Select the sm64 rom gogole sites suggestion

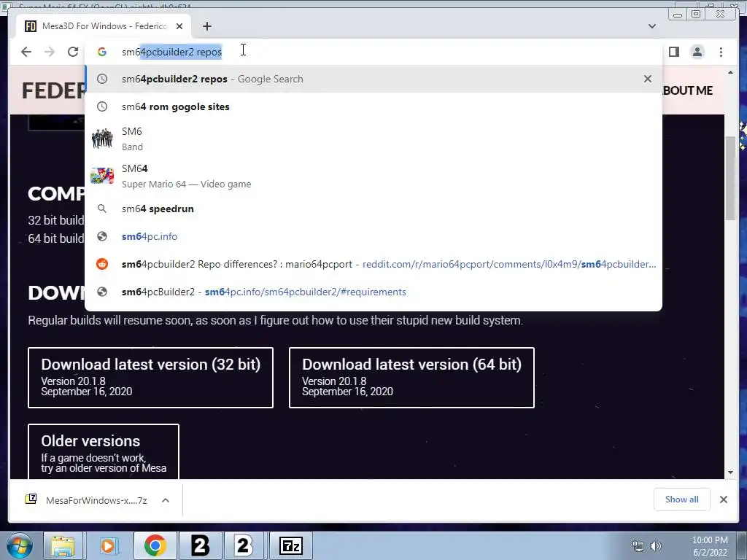pyautogui.click(x=373, y=106)
